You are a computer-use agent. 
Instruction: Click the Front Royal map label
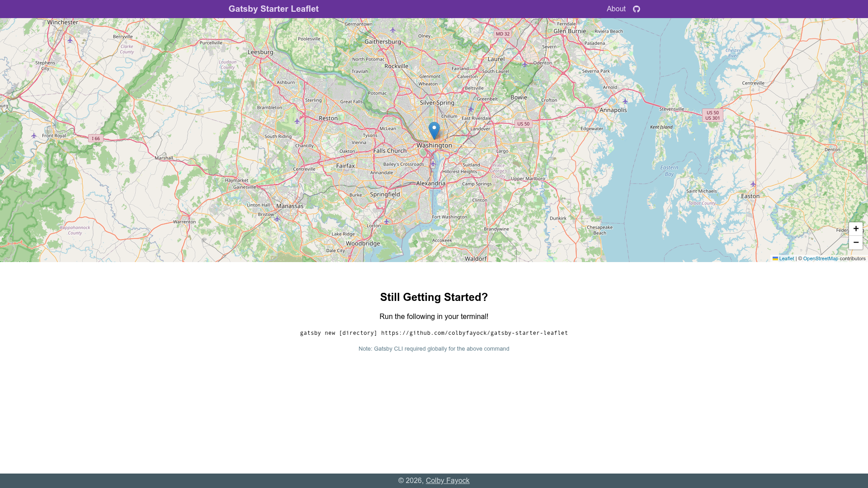tap(54, 136)
